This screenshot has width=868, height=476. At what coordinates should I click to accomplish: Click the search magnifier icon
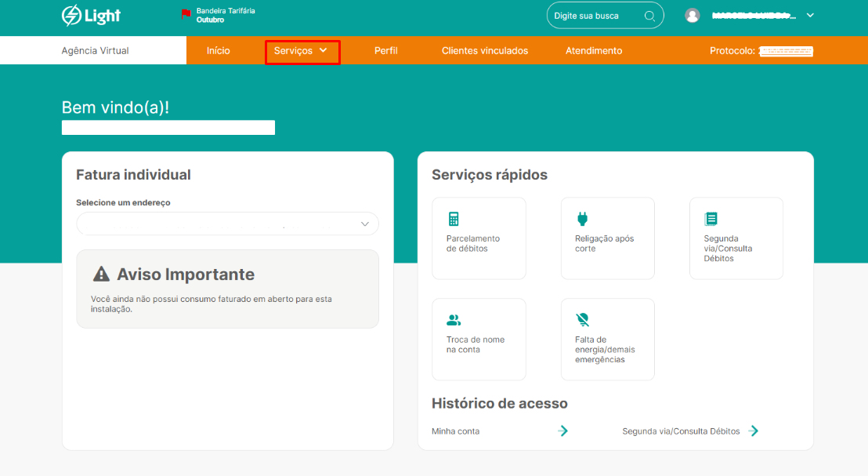649,16
